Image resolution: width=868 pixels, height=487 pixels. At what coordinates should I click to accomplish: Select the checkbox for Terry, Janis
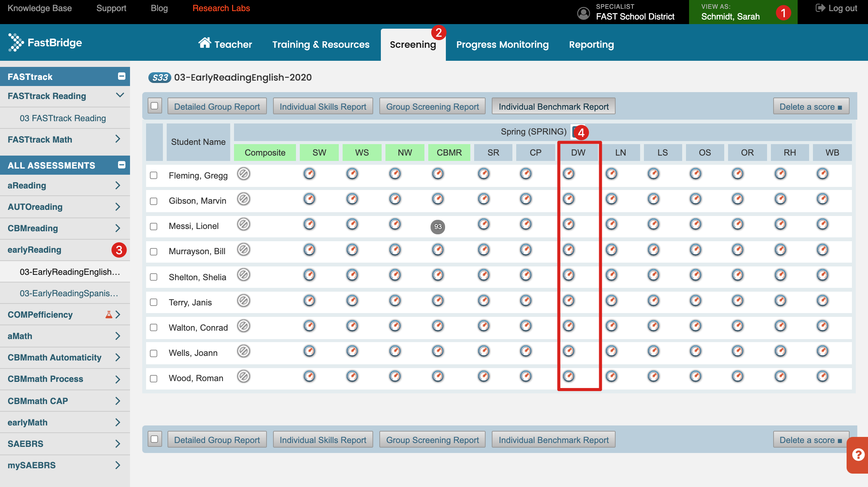coord(154,302)
